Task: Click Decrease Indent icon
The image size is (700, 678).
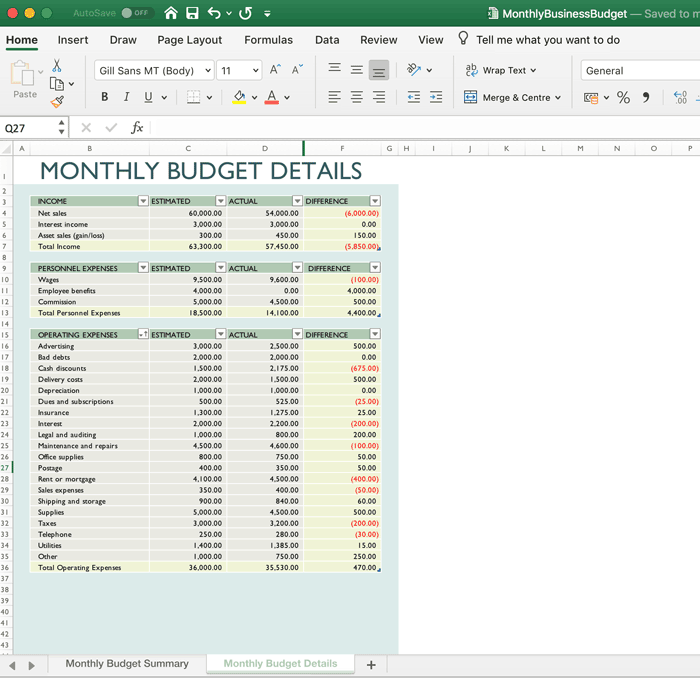Action: 414,97
